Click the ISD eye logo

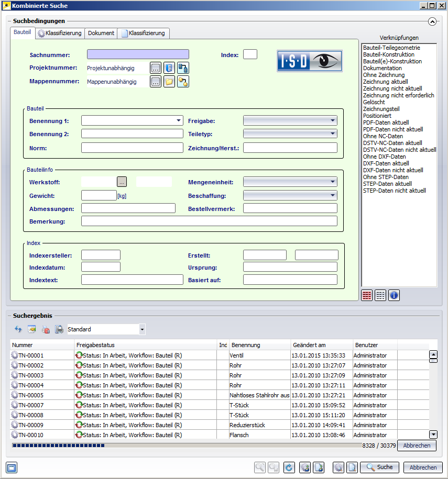310,61
